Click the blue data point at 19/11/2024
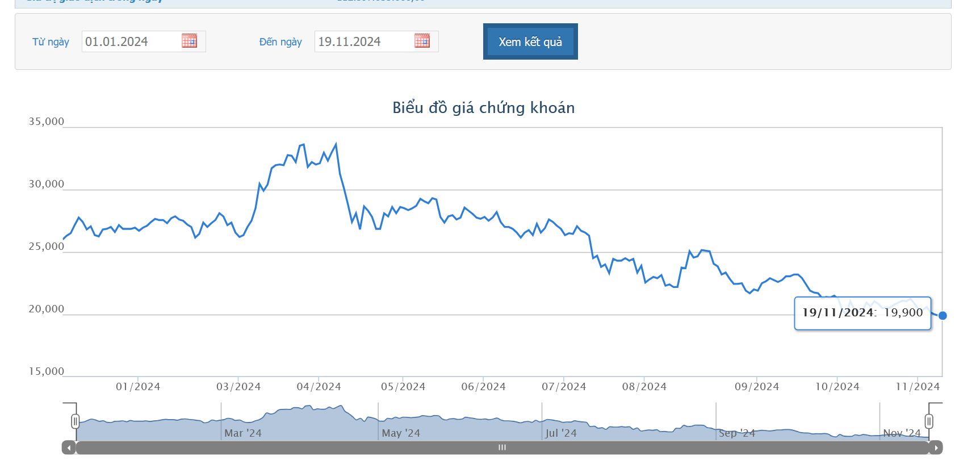 click(943, 315)
